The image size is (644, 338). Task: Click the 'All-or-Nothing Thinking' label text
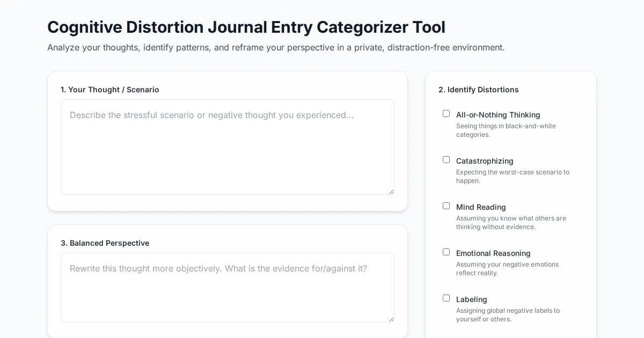(x=498, y=115)
